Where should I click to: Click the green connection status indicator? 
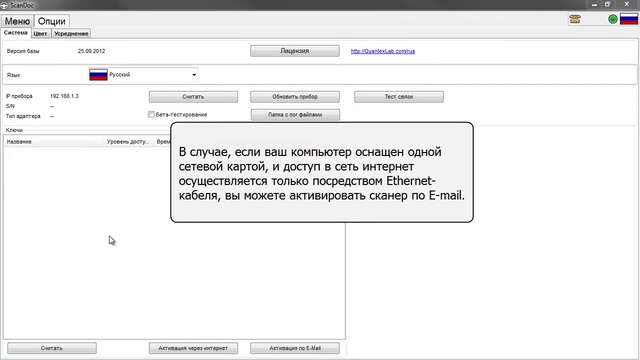612,19
